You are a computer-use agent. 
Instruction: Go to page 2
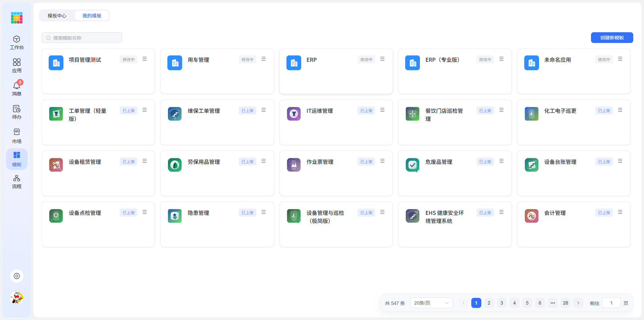(489, 303)
